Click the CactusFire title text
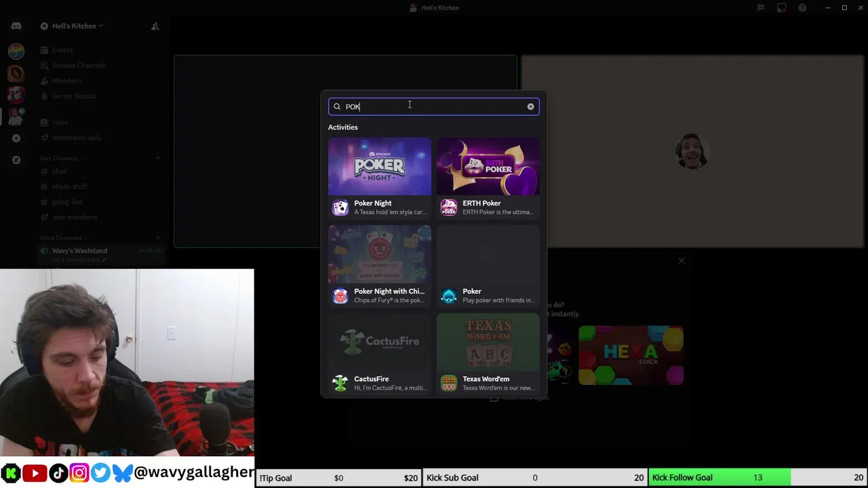Image resolution: width=868 pixels, height=488 pixels. pyautogui.click(x=371, y=379)
